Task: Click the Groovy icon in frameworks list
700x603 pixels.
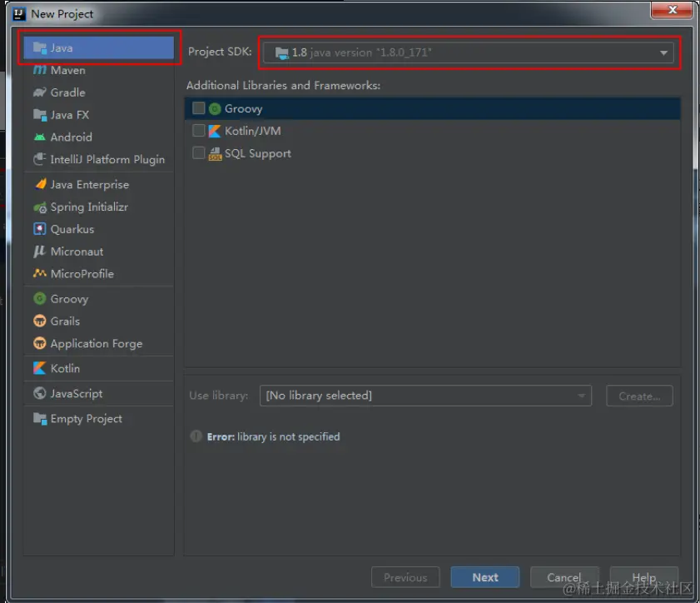Action: 215,108
